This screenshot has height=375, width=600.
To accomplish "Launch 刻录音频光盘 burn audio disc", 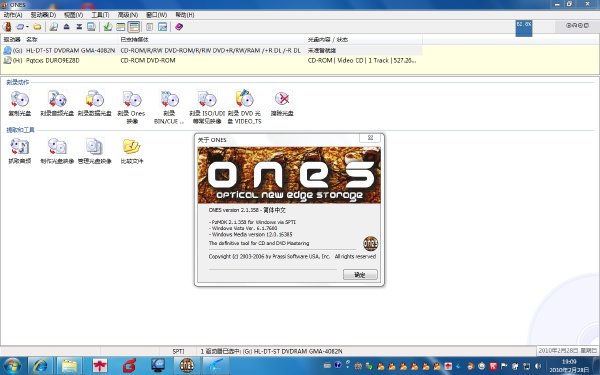I will pos(57,103).
